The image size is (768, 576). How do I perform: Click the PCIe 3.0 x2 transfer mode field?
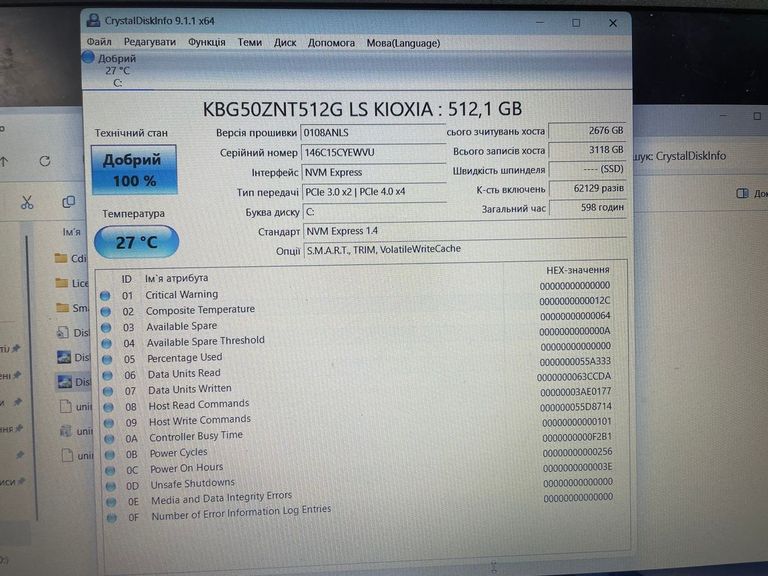coord(374,192)
